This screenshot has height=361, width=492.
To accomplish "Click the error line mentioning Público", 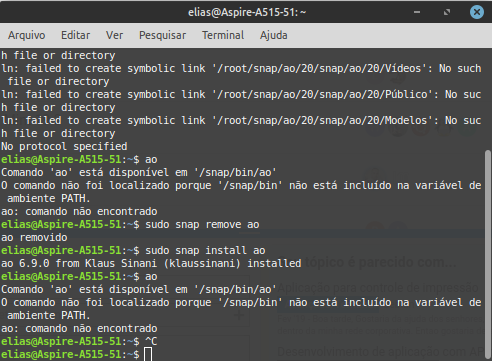I will (241, 101).
